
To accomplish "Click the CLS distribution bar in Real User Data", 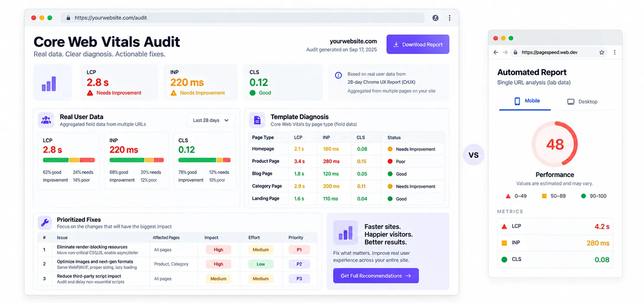I will 204,160.
